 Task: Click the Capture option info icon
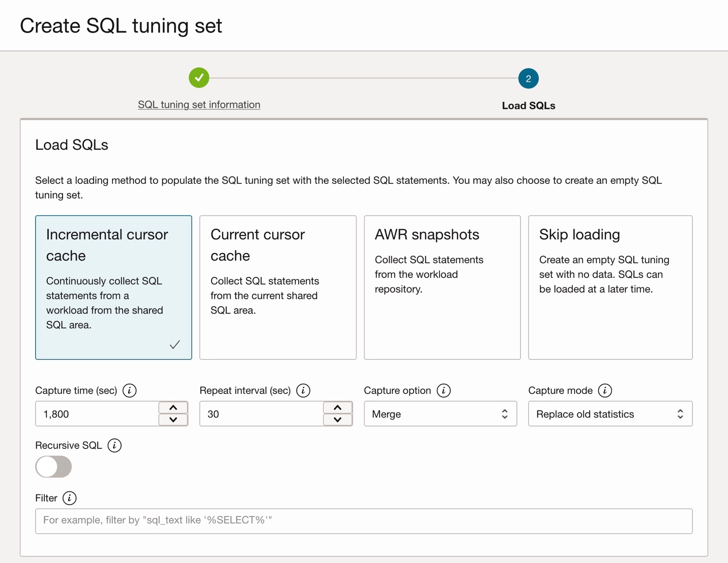point(444,390)
